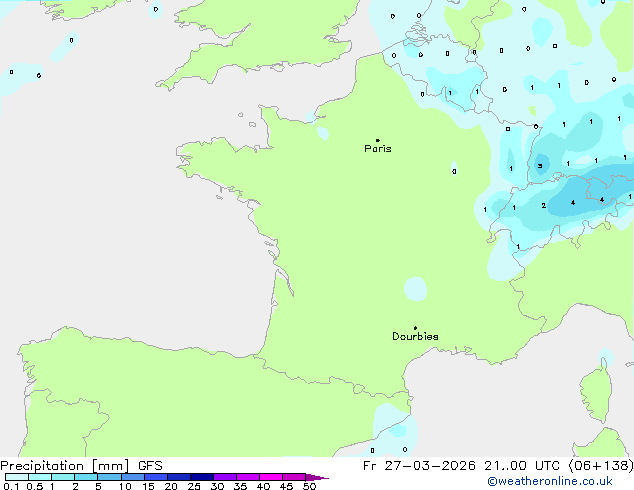The image size is (634, 490).
Task: Select the 35–40 mm legend swatch
Action: pos(248,477)
